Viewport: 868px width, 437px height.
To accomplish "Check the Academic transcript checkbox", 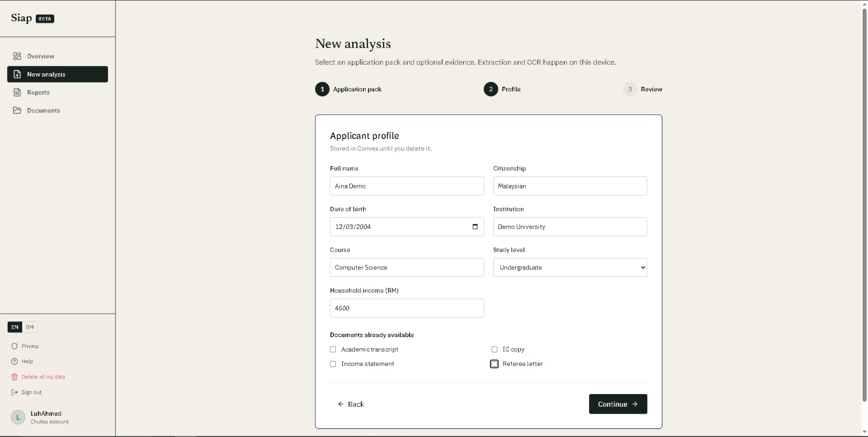I will click(333, 350).
